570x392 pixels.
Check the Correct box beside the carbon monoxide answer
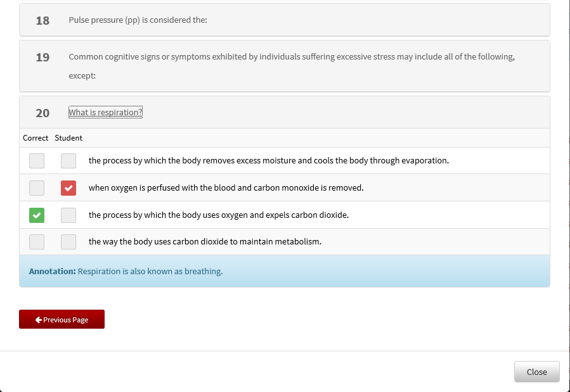[36, 187]
